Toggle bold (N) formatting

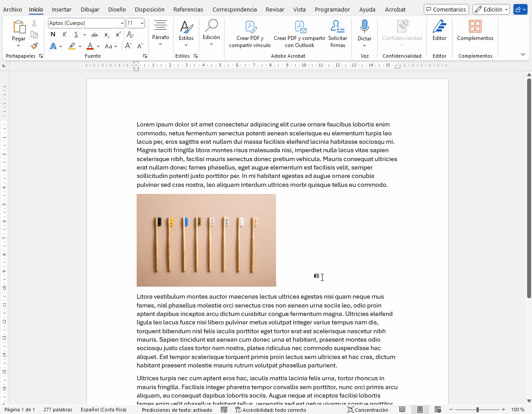click(x=53, y=35)
